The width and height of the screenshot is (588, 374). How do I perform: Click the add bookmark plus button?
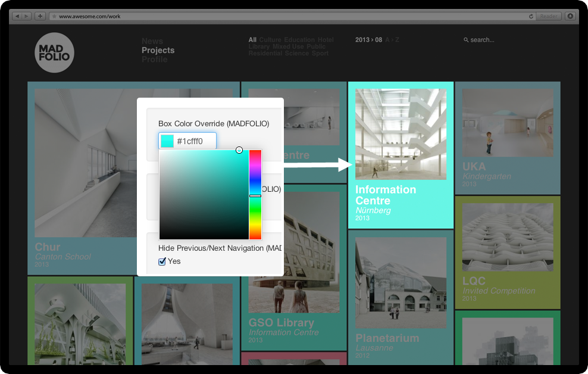coord(40,16)
